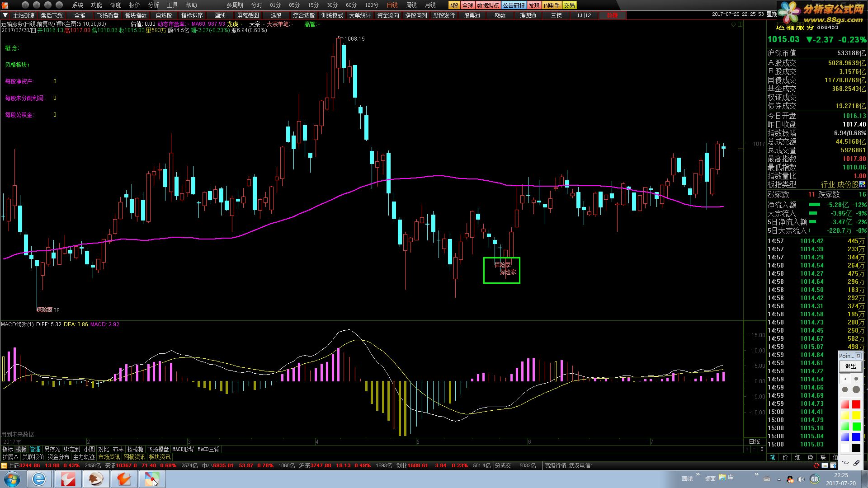Click the small diamond icon at chart top-right
The width and height of the screenshot is (868, 488).
point(733,24)
